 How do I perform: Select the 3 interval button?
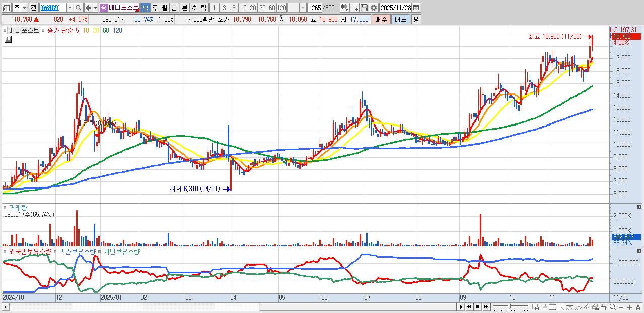(x=224, y=8)
